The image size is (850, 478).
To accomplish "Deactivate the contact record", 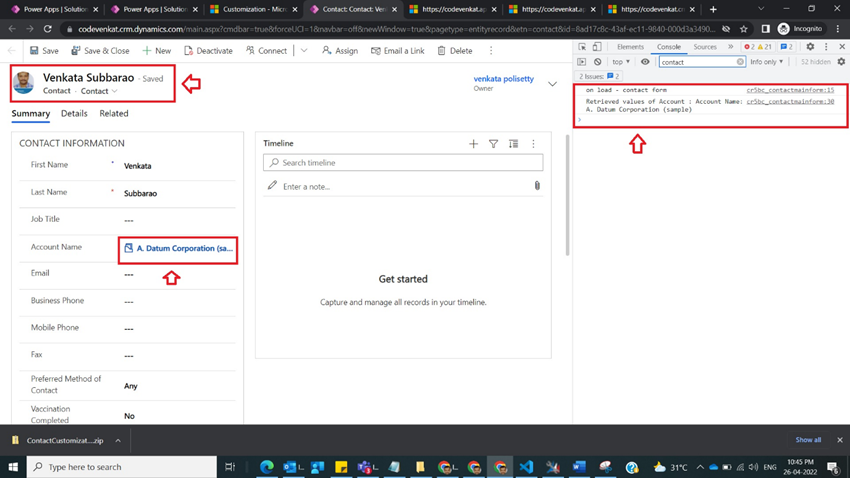I will (x=208, y=50).
